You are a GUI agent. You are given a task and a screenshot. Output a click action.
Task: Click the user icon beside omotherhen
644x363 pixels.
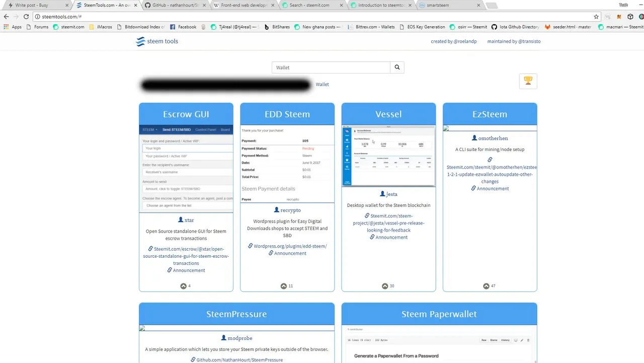474,137
